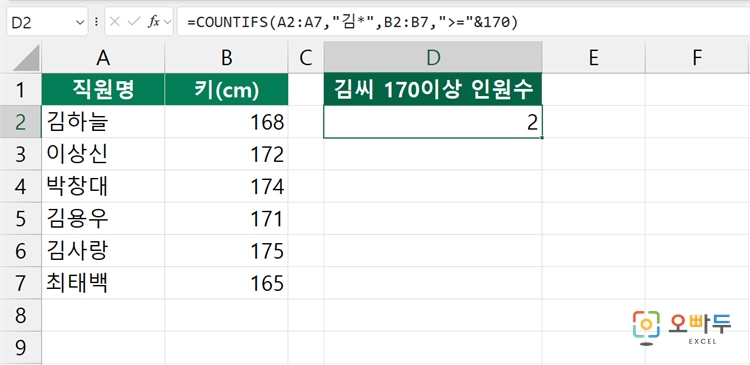Select row 4 header

pyautogui.click(x=21, y=187)
